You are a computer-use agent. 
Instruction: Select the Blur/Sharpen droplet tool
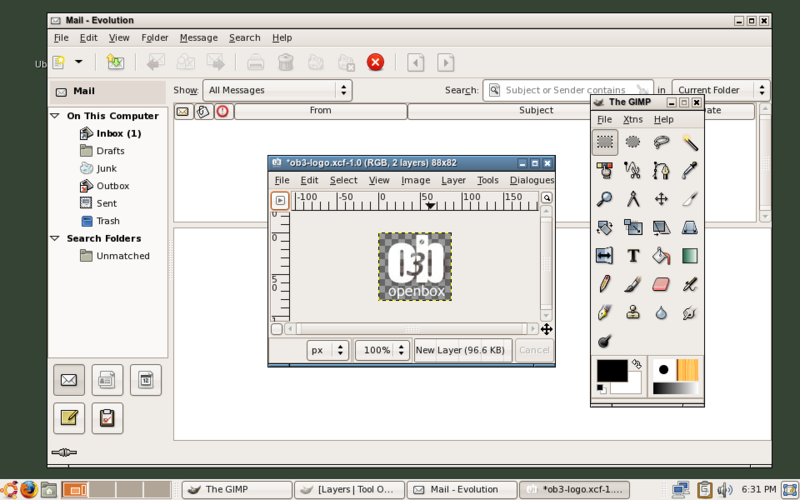click(661, 312)
